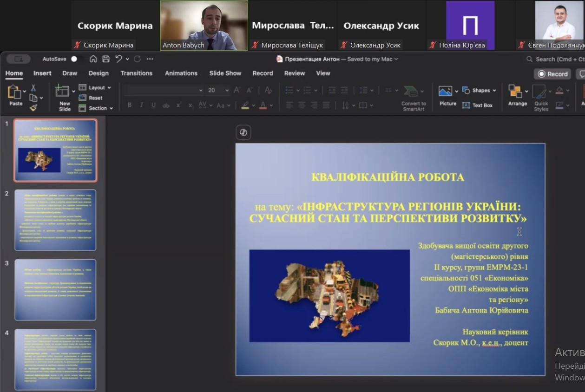Viewport: 585px width, 392px height.
Task: Toggle bold formatting
Action: click(130, 105)
